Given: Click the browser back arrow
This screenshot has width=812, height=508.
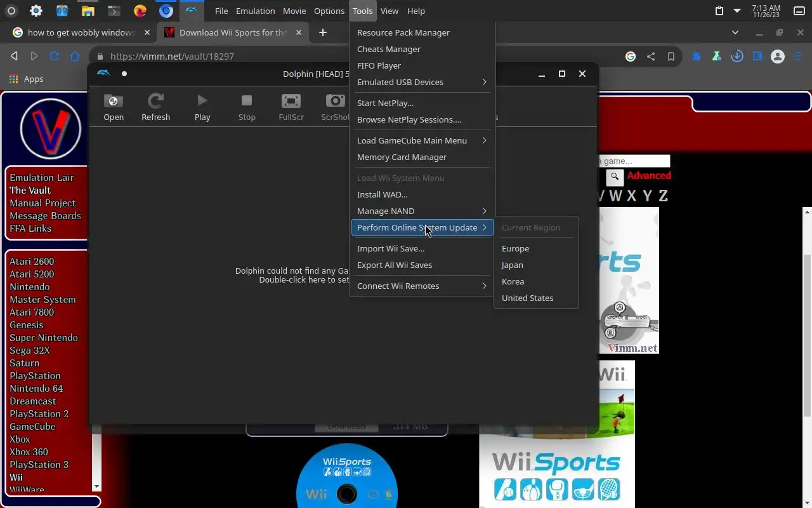Looking at the screenshot, I should pyautogui.click(x=14, y=56).
